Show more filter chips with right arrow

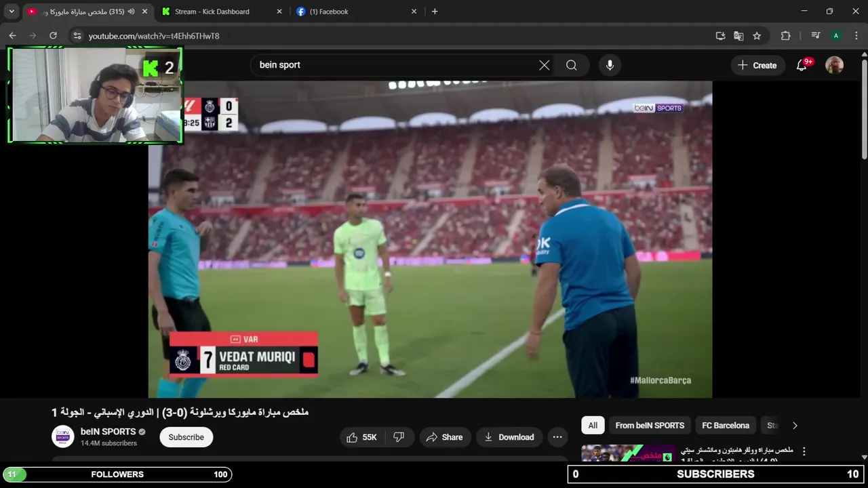click(795, 426)
